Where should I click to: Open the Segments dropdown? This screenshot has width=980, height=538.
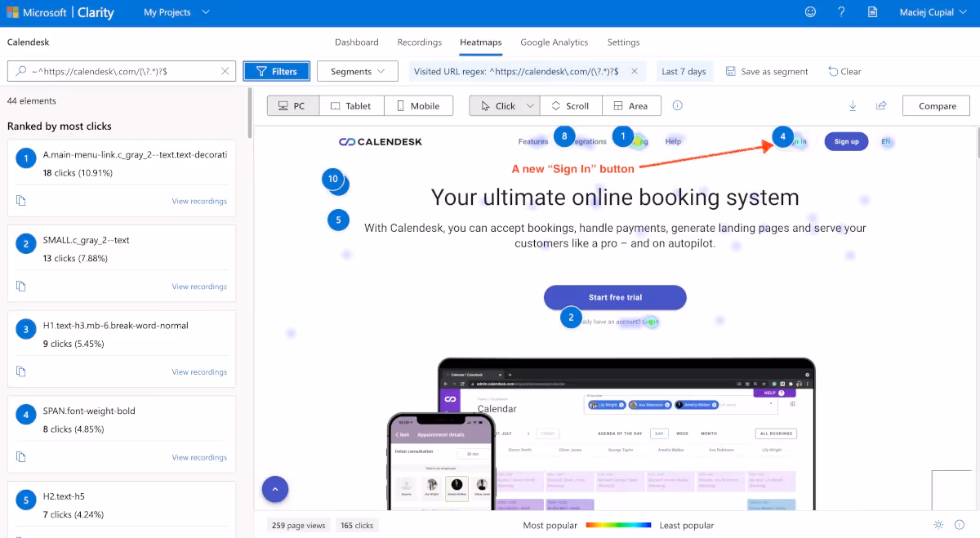coord(357,72)
